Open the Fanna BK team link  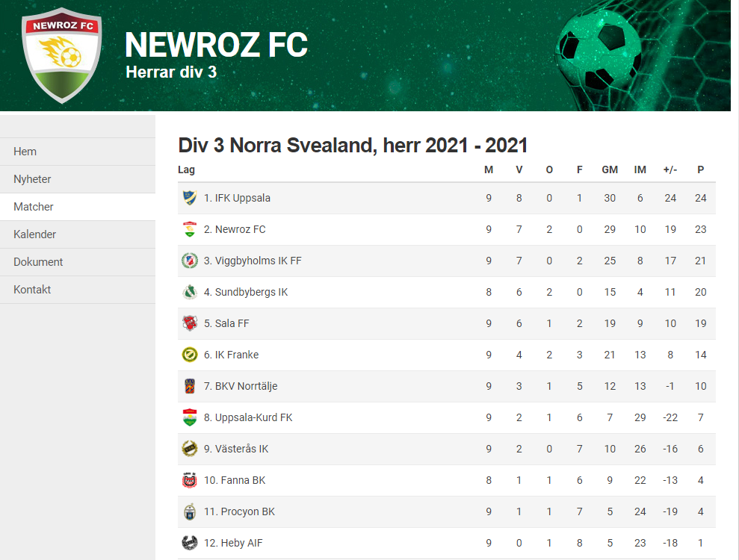click(235, 480)
